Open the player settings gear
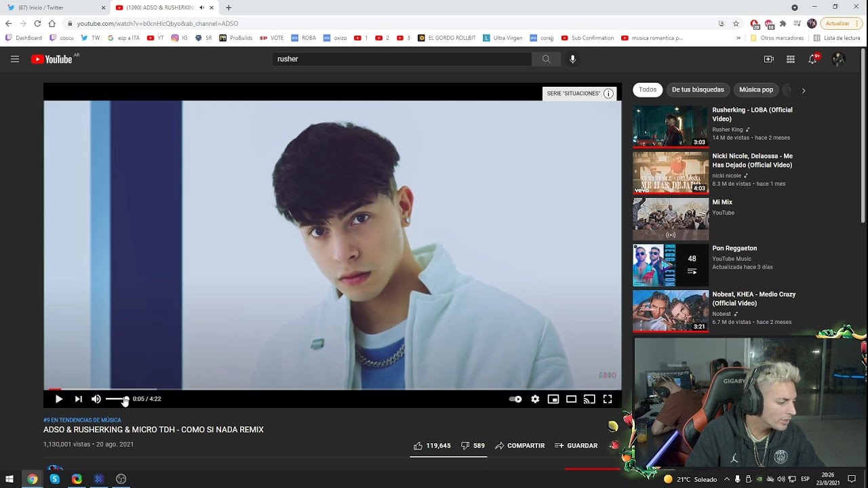This screenshot has width=868, height=488. pos(535,399)
